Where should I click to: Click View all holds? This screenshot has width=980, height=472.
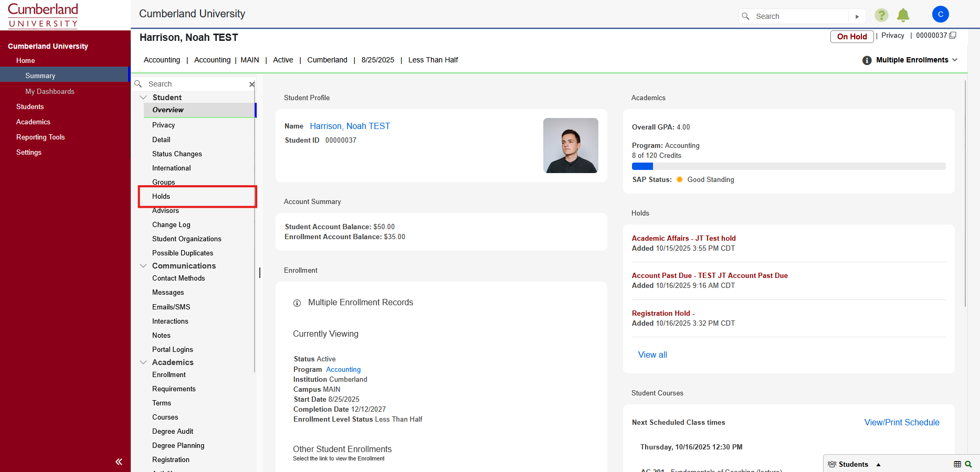[652, 355]
